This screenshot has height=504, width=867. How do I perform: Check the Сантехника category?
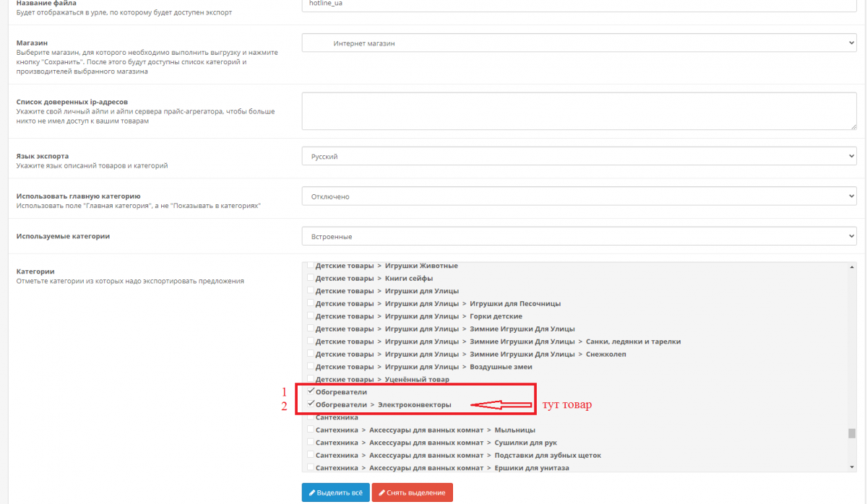(x=311, y=417)
